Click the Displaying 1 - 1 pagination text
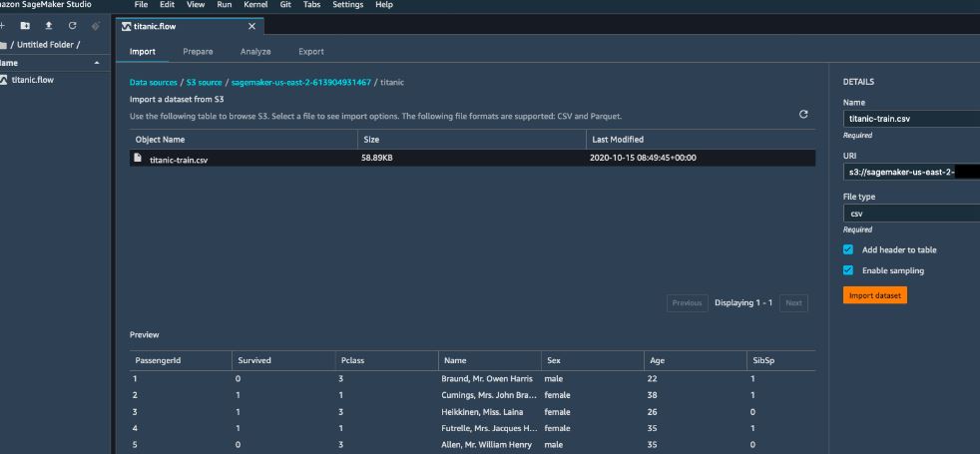The height and width of the screenshot is (454, 980). [x=743, y=303]
